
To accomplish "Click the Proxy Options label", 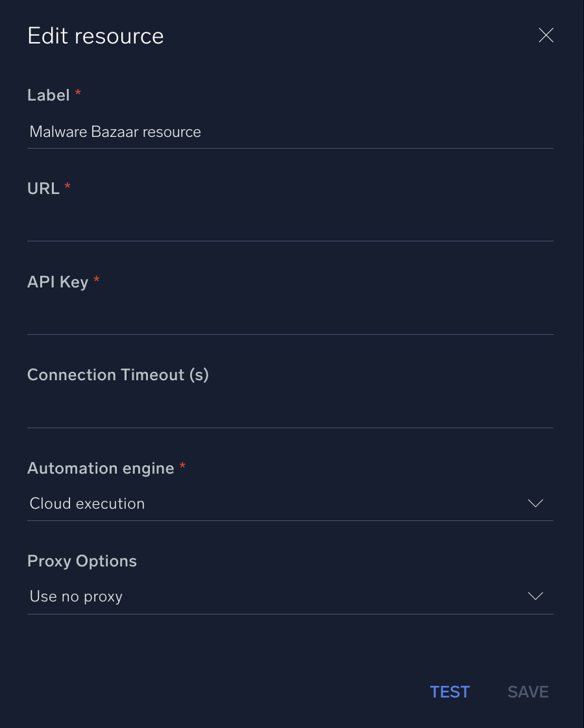I will click(x=82, y=561).
